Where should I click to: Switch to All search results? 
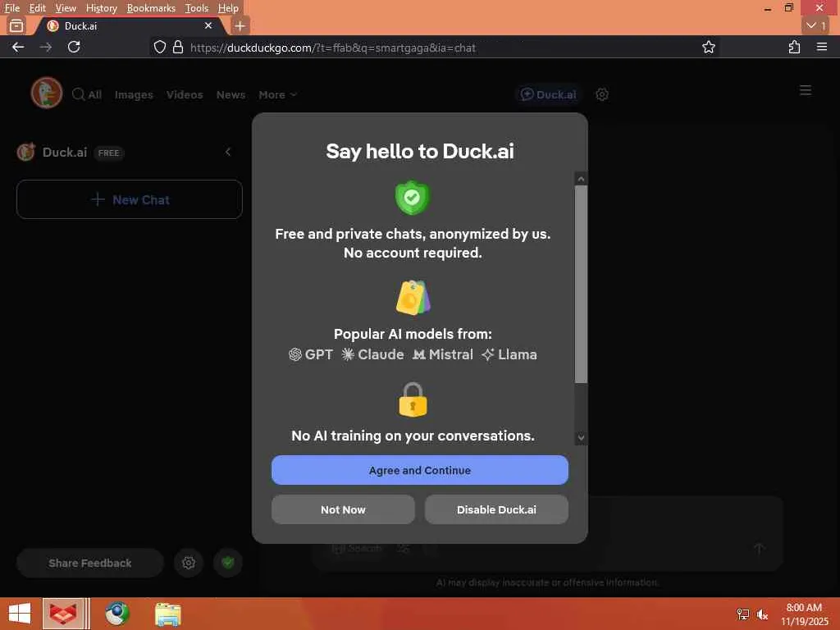(87, 95)
